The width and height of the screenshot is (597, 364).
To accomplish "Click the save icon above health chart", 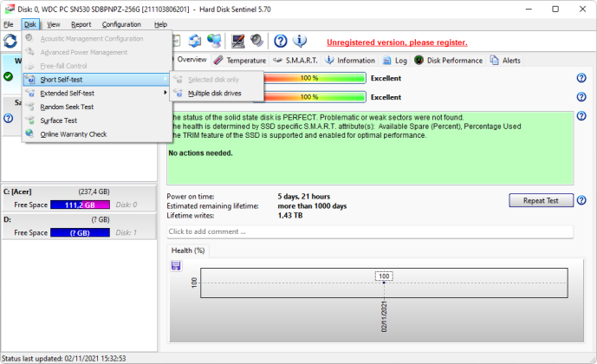I will (x=176, y=265).
